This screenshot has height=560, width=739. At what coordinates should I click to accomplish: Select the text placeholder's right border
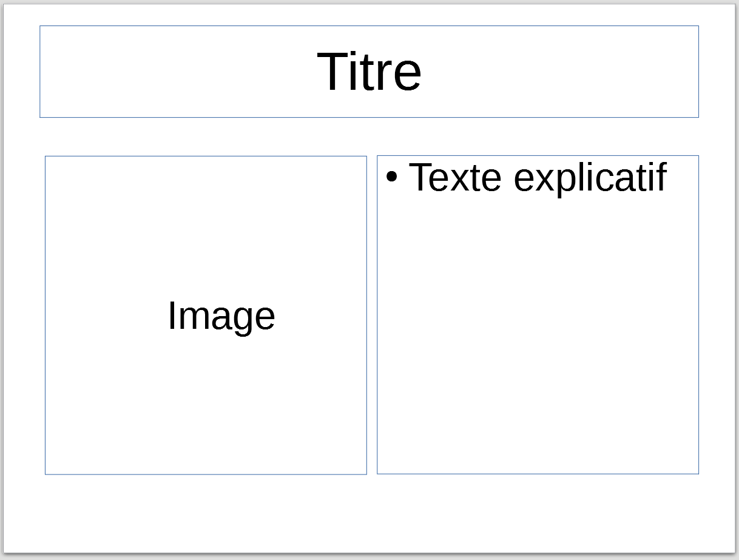(698, 314)
